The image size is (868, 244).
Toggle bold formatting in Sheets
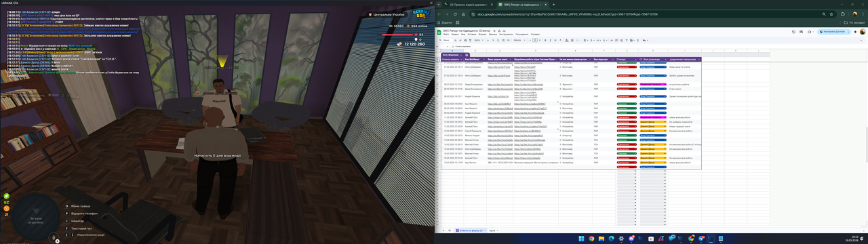545,40
